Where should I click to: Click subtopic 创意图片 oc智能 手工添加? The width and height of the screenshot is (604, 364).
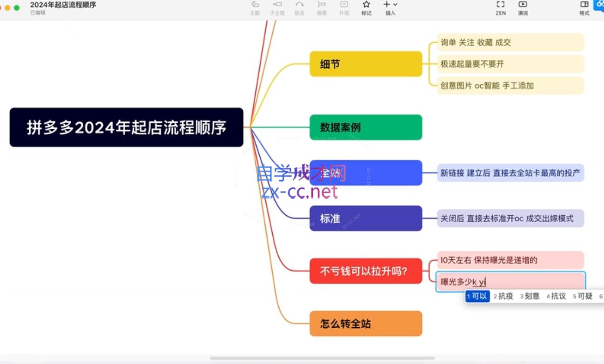pos(510,86)
